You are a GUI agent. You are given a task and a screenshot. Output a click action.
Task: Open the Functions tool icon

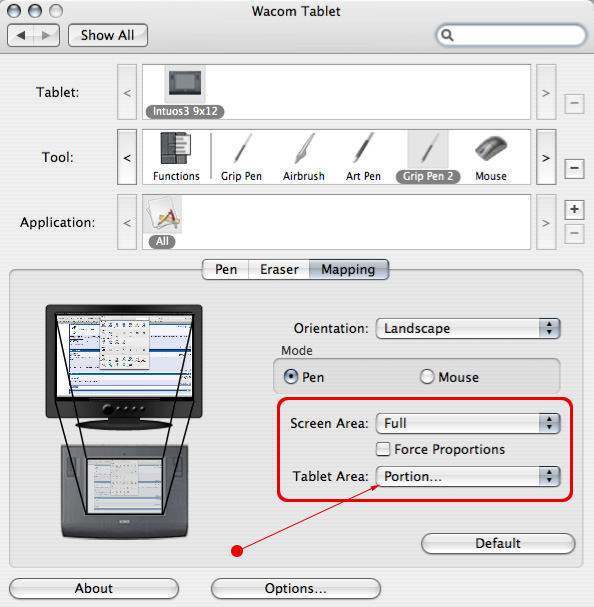click(176, 149)
